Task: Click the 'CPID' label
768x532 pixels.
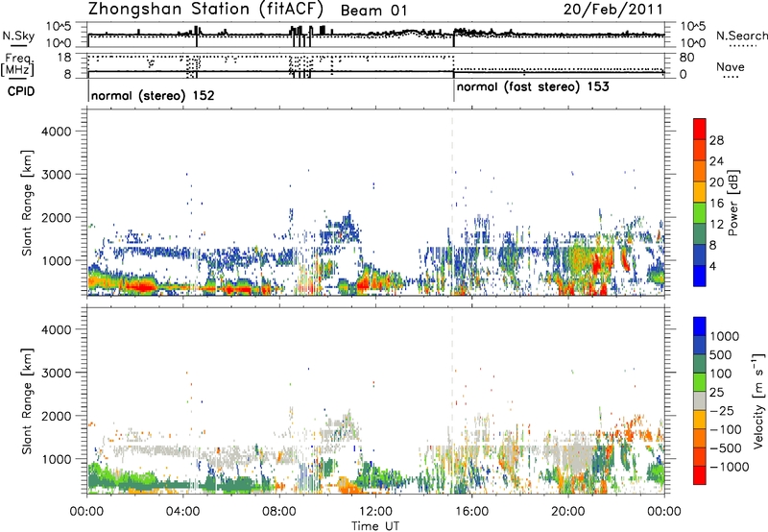Action: tap(21, 91)
